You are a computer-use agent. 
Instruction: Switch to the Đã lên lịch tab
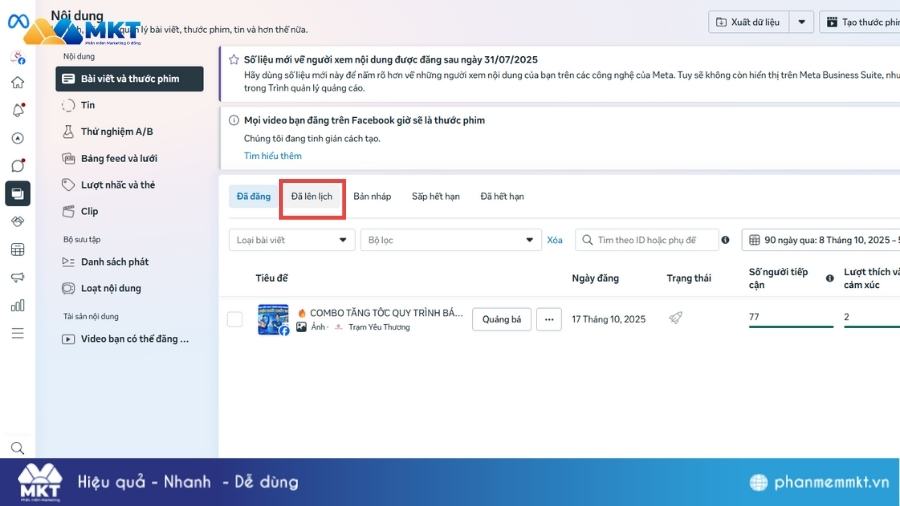[312, 196]
